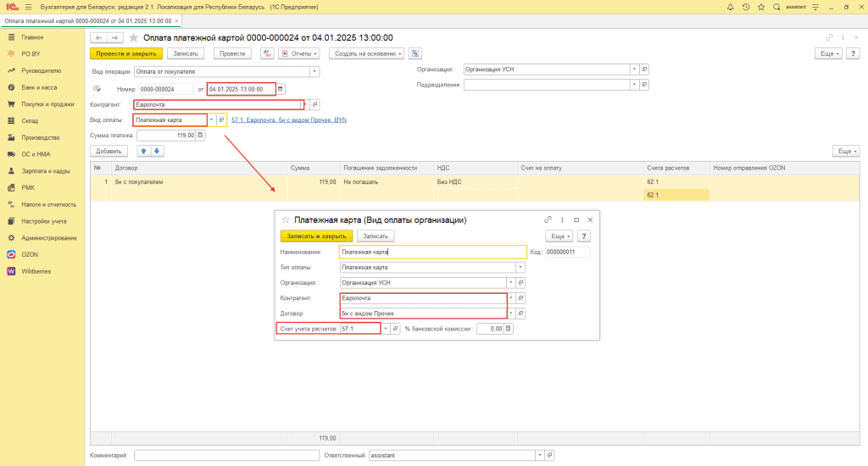This screenshot has height=466, width=868.
Task: Open Ответственный assistant card icon
Action: pyautogui.click(x=549, y=456)
